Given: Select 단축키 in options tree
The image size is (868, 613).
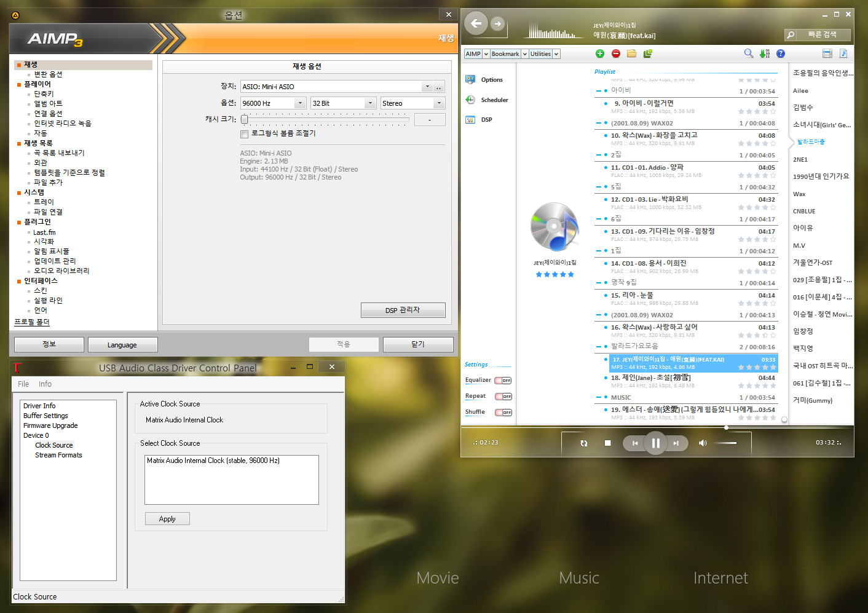Looking at the screenshot, I should (x=44, y=94).
